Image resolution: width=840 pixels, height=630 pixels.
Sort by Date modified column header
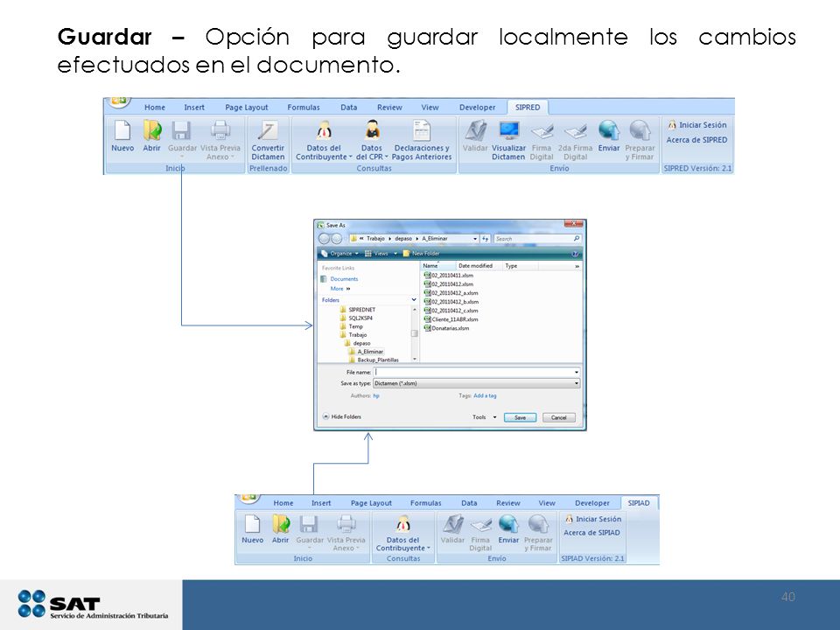click(x=475, y=266)
